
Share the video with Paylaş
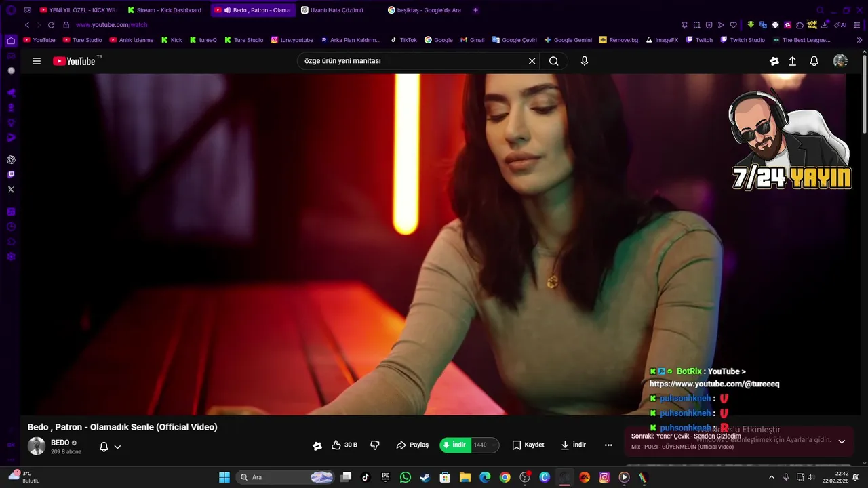click(x=412, y=445)
